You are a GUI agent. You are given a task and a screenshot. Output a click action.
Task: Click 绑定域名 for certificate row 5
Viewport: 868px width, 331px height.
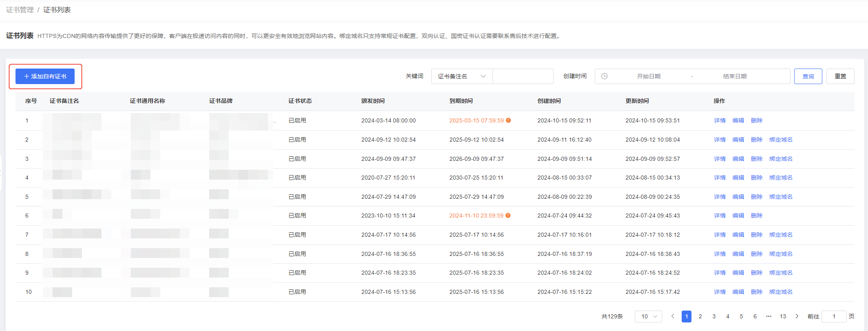781,197
